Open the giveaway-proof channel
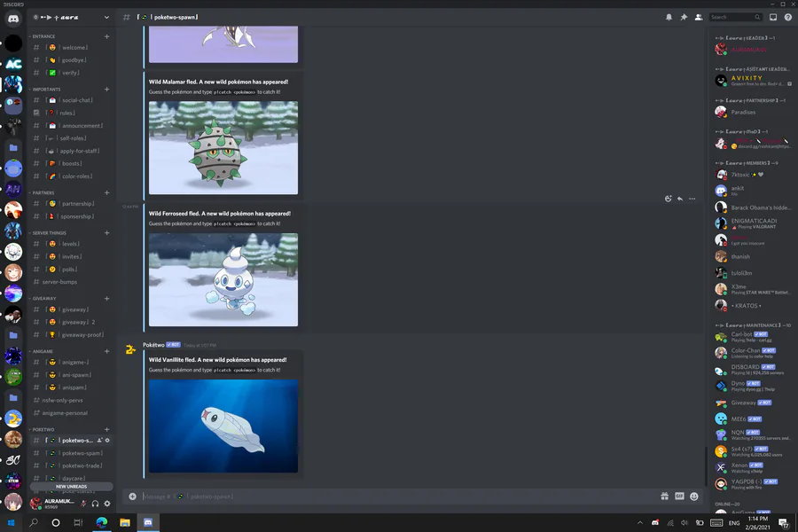Image resolution: width=798 pixels, height=532 pixels. [x=71, y=334]
